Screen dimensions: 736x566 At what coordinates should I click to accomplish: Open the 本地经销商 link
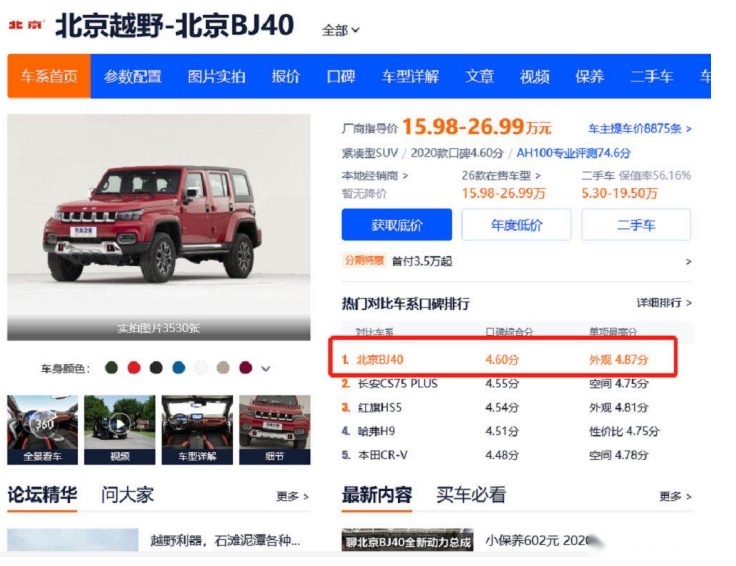click(375, 176)
